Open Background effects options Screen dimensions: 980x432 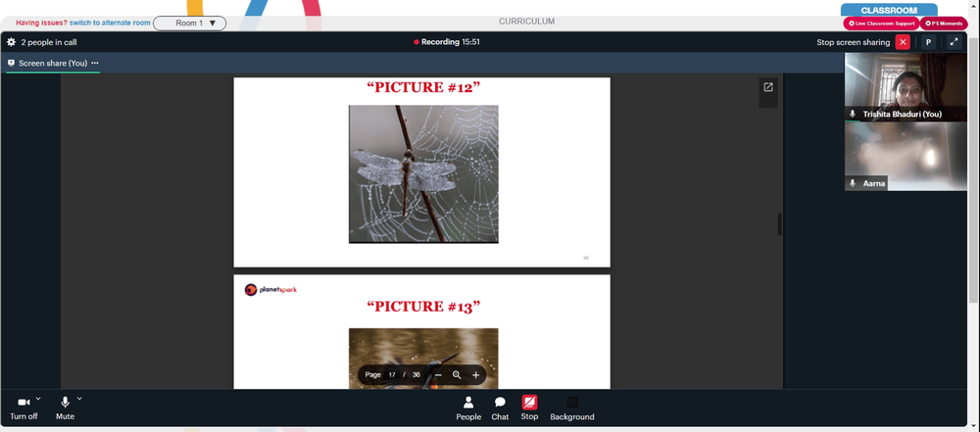pos(572,408)
